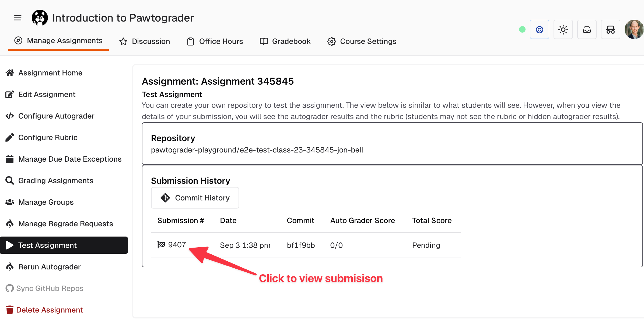
Task: Expand the Commit History dropdown
Action: [195, 198]
